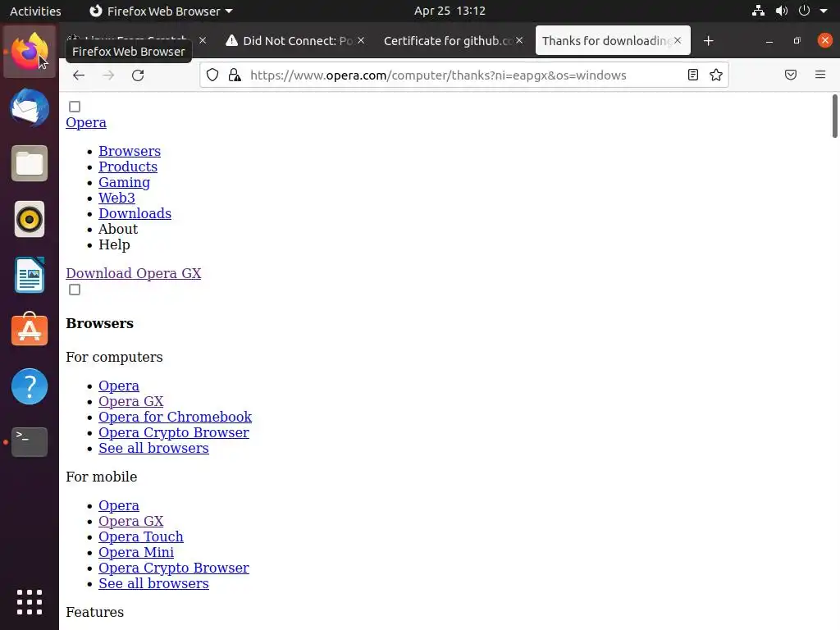The image size is (840, 630).
Task: Tick the checkbox above the Opera link
Action: (75, 107)
